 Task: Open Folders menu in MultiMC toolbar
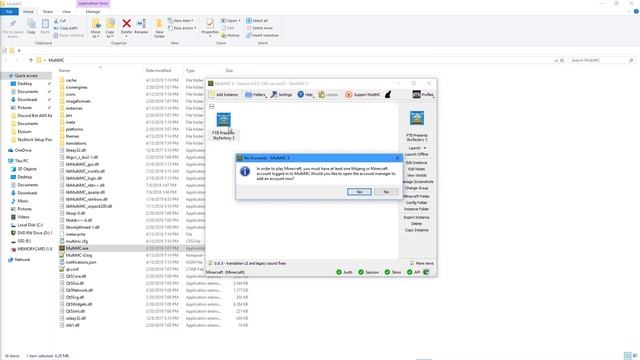coord(256,95)
